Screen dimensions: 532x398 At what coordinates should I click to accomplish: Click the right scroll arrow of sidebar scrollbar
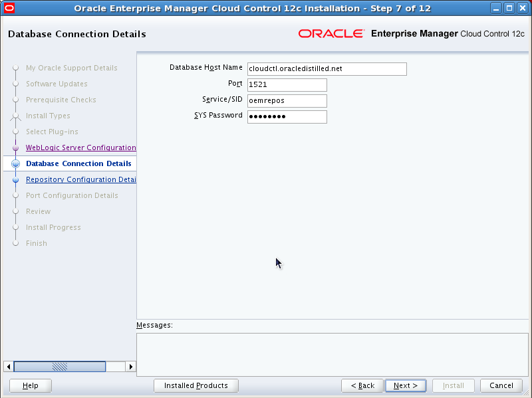pos(130,367)
